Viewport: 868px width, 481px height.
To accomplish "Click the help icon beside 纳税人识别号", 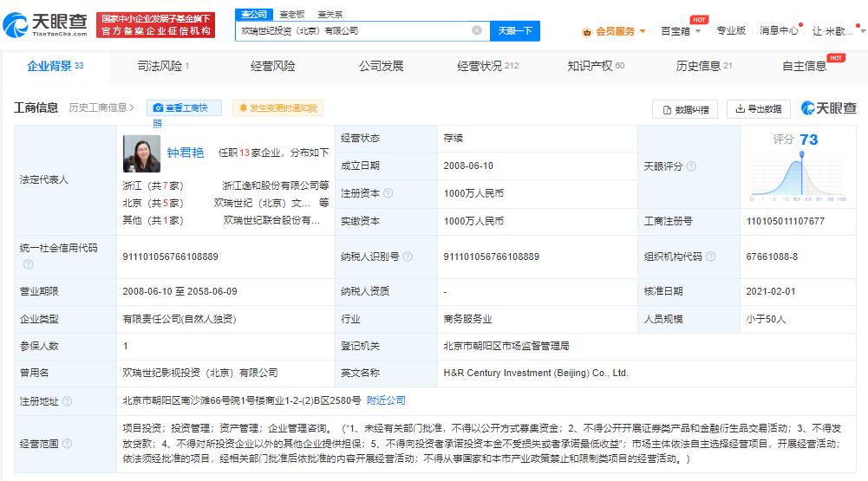I will tap(408, 257).
